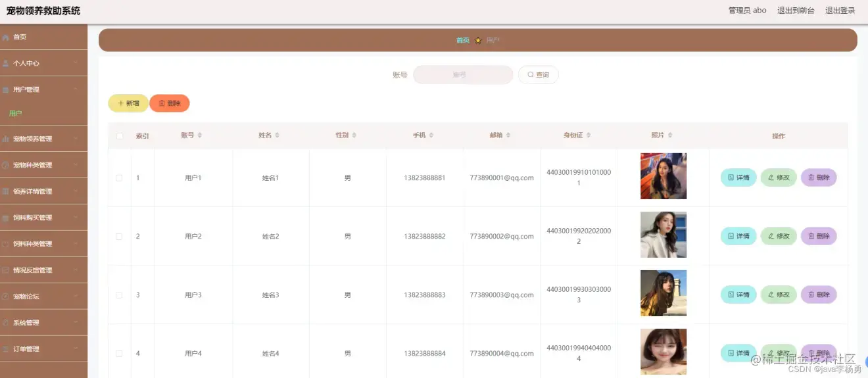Expand 领养详情管理 using its chevron

[76, 191]
